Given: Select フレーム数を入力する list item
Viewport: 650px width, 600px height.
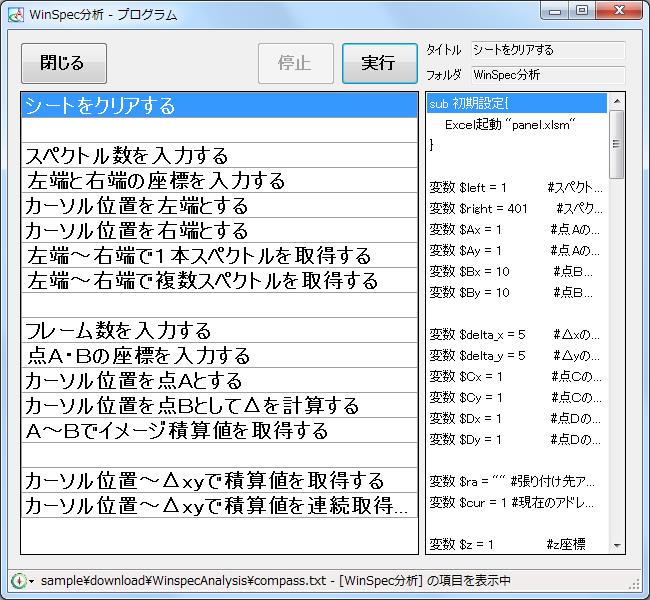Looking at the screenshot, I should (219, 331).
